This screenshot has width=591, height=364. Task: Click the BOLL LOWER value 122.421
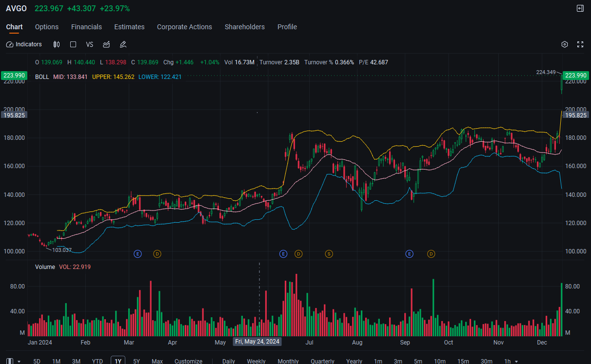pos(170,77)
